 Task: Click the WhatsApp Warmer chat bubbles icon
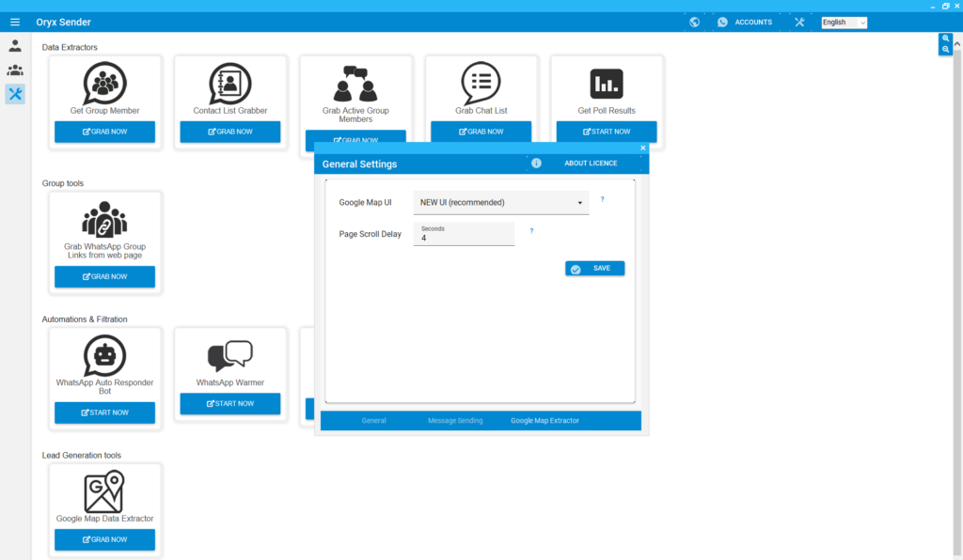[230, 356]
